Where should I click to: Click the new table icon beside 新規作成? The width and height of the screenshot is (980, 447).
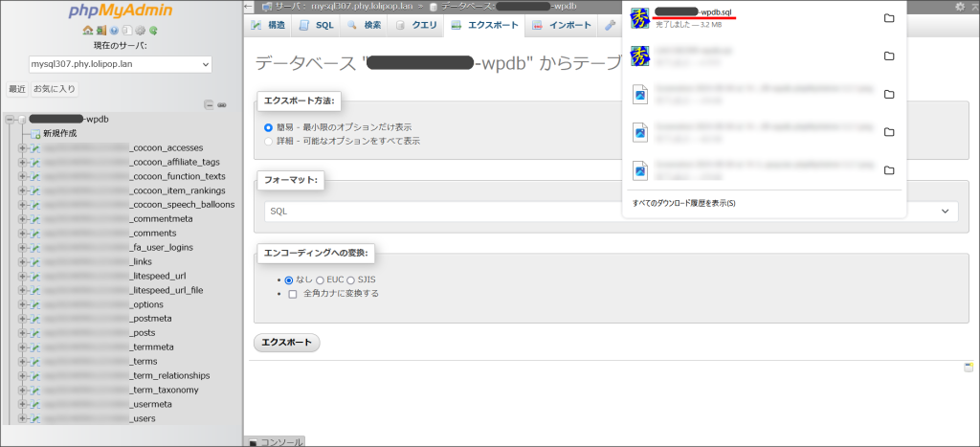pyautogui.click(x=35, y=134)
